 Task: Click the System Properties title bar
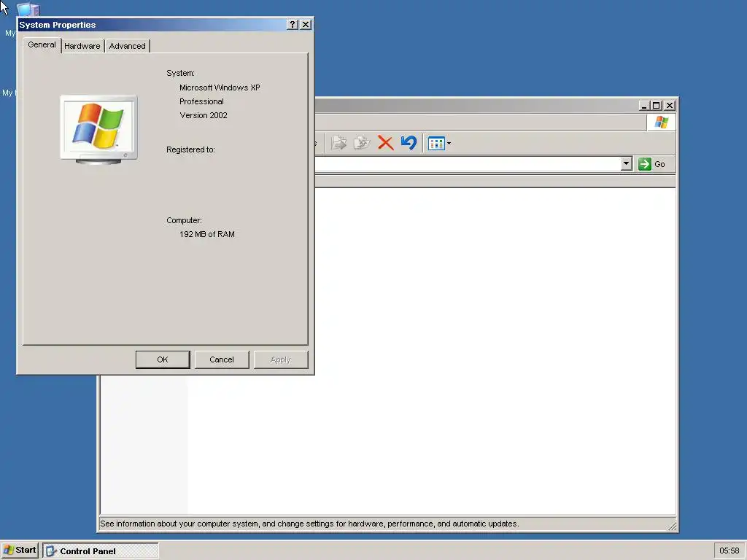152,25
